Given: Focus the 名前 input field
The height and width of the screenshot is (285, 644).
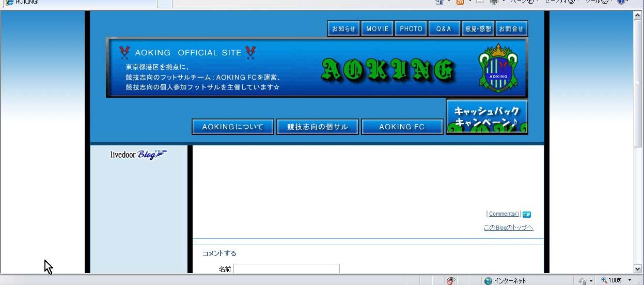Looking at the screenshot, I should (287, 268).
